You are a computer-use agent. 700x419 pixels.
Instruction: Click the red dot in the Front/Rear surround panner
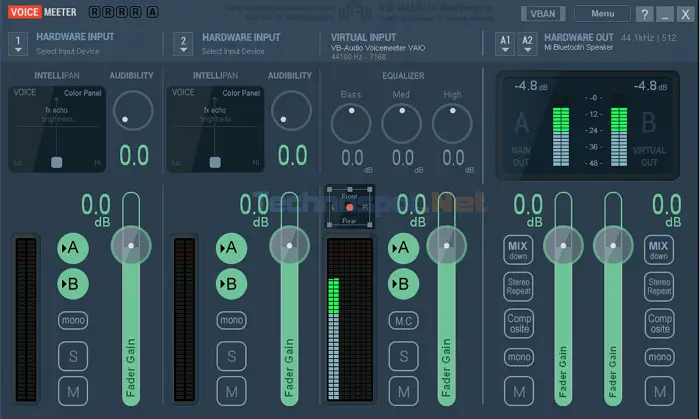pos(350,207)
